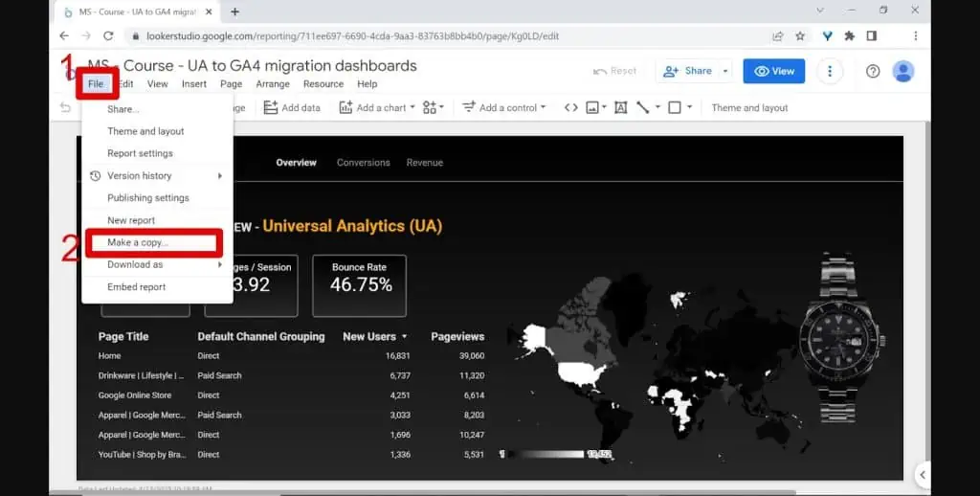Select the insert image icon

point(593,107)
